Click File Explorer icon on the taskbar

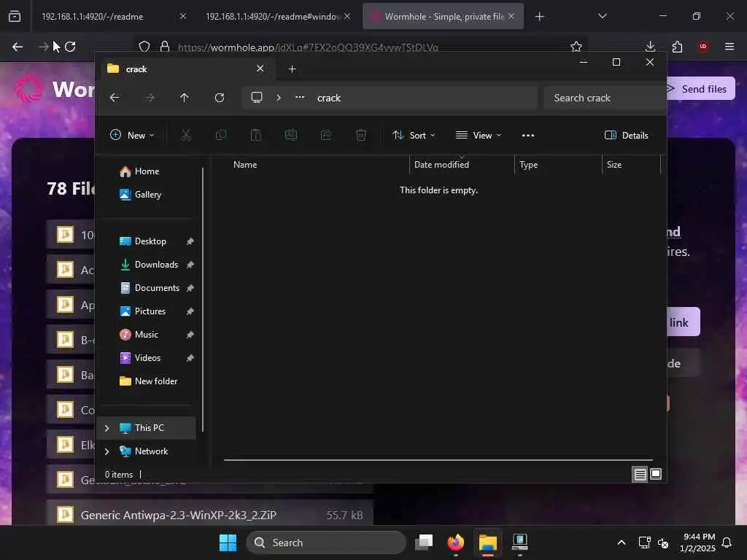point(488,542)
